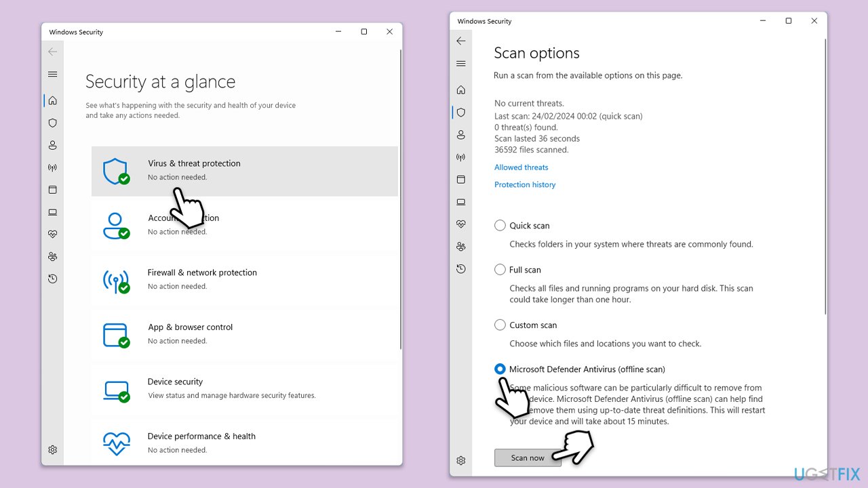Image resolution: width=868 pixels, height=488 pixels.
Task: Open Account protection icon in left window sidebar
Action: pos(53,145)
